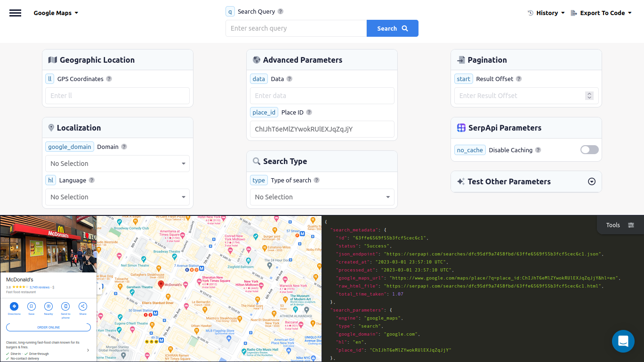
Task: Click the blue Search button
Action: tap(393, 28)
